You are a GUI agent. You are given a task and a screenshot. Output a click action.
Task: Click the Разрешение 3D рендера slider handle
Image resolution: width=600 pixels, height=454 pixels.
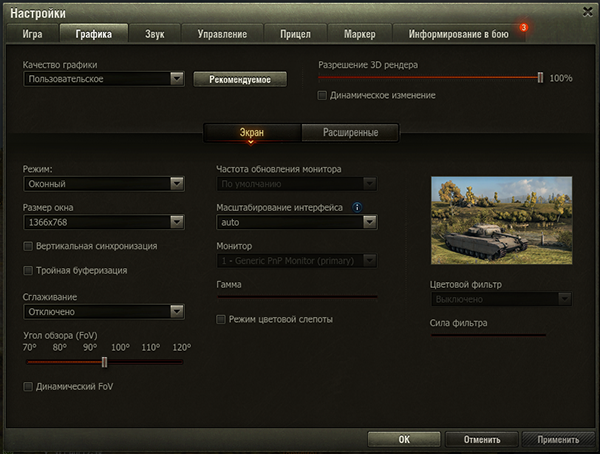(540, 78)
